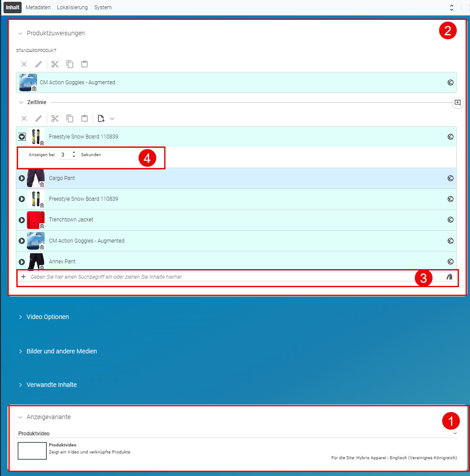Expand Bilder und andere Medien section
This screenshot has width=470, height=476.
click(x=20, y=351)
